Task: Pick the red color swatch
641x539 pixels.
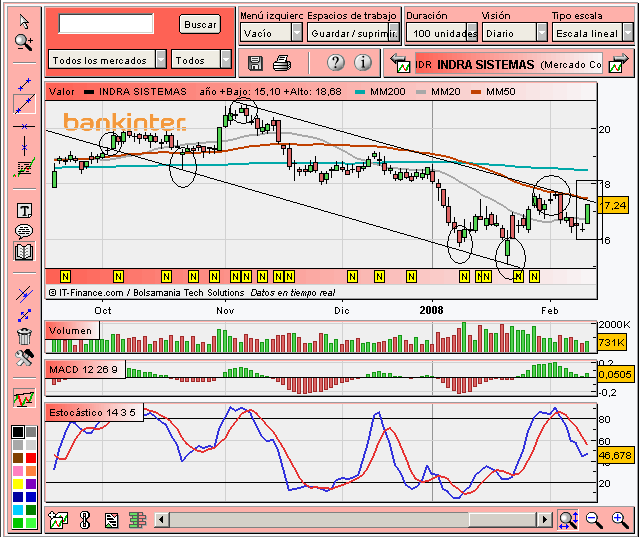Action: (31, 458)
